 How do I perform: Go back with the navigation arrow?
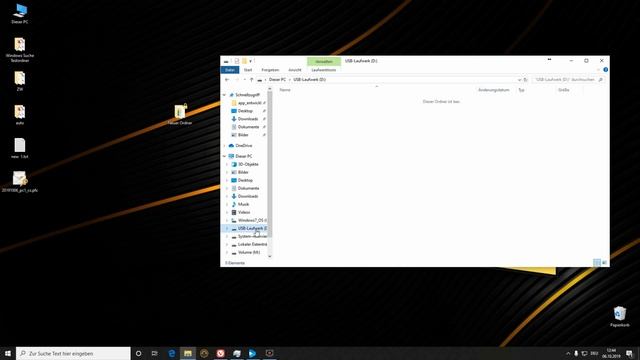point(227,80)
